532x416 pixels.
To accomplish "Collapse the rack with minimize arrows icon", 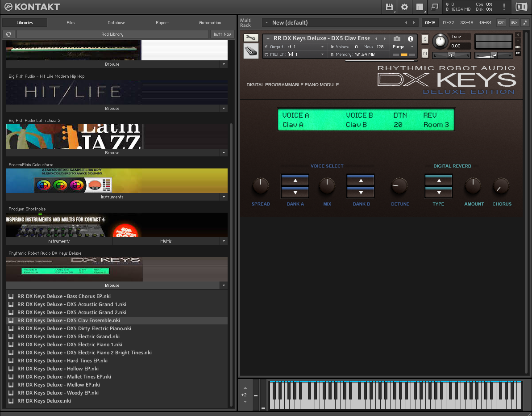I will (x=525, y=23).
